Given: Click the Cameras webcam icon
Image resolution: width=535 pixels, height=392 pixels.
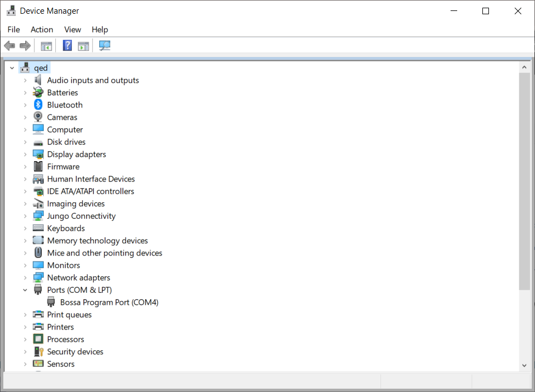Looking at the screenshot, I should tap(38, 117).
